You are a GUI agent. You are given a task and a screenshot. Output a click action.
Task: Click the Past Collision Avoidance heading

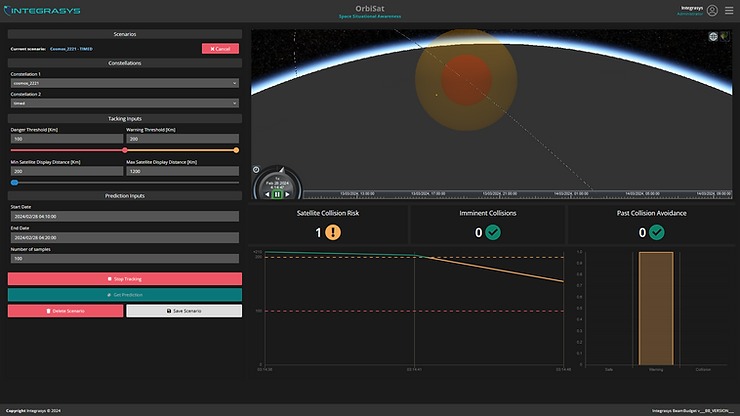click(652, 213)
